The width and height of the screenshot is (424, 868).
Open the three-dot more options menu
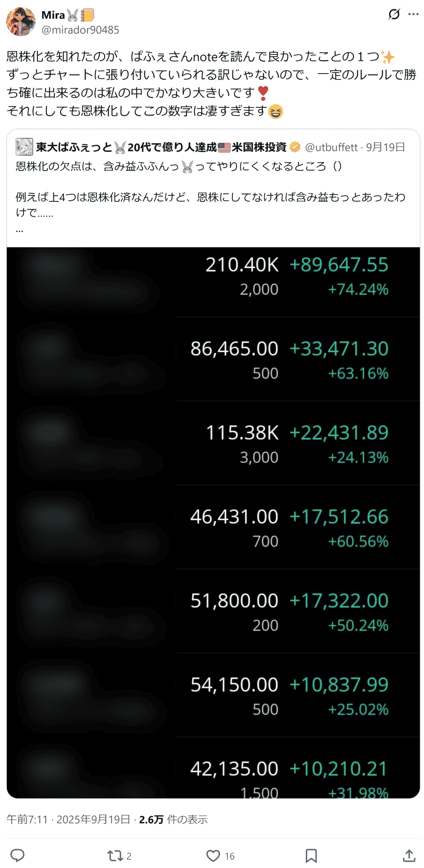[413, 14]
